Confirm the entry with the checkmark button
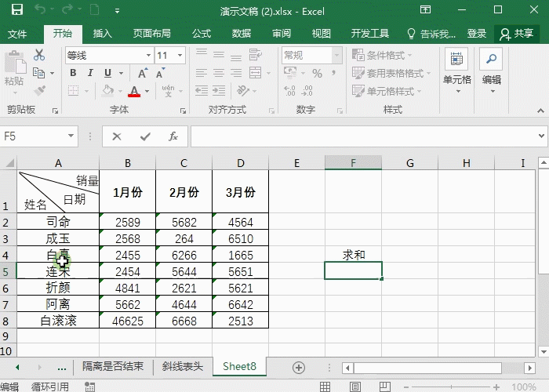Screen dimensions: 549x392 tap(145, 136)
